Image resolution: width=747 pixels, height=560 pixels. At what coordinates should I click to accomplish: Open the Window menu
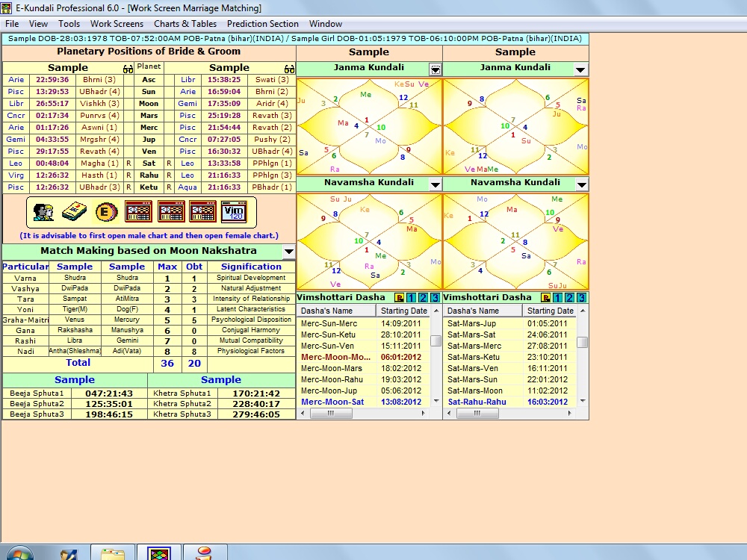[326, 24]
